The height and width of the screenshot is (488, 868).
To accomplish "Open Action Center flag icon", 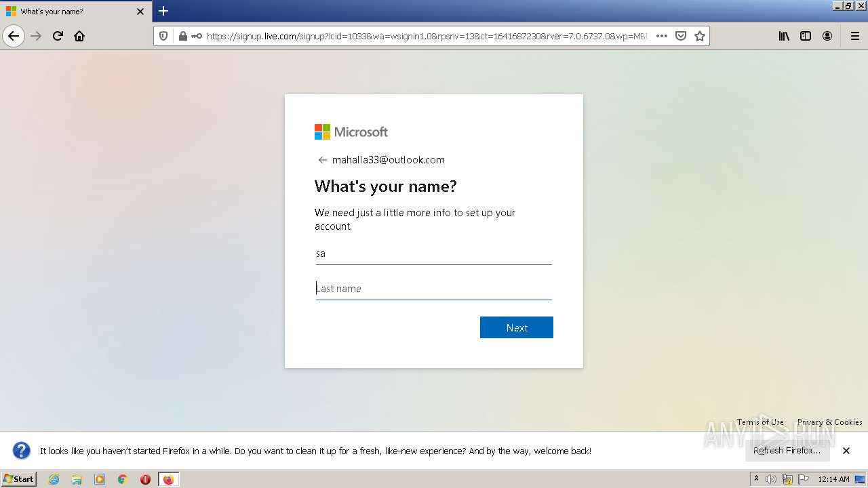I will [x=804, y=479].
